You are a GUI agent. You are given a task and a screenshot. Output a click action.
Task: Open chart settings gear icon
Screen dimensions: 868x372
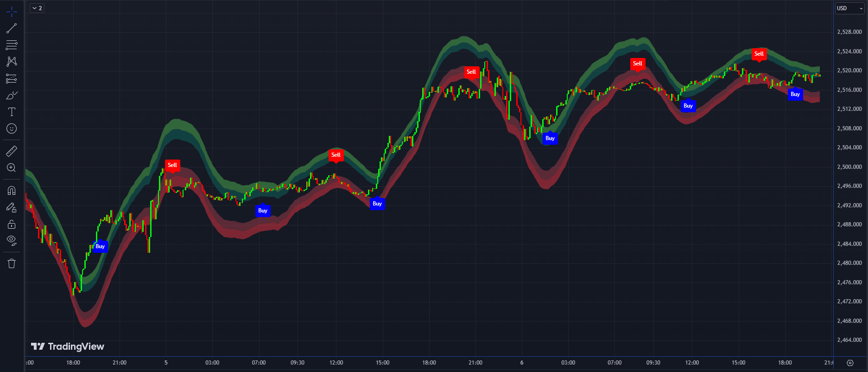pos(850,363)
